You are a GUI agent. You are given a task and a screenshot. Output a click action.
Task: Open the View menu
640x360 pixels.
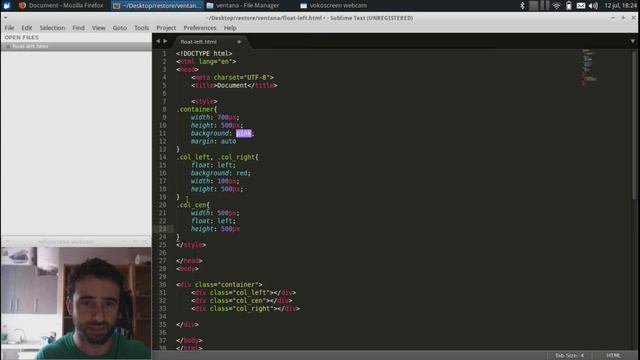point(98,28)
